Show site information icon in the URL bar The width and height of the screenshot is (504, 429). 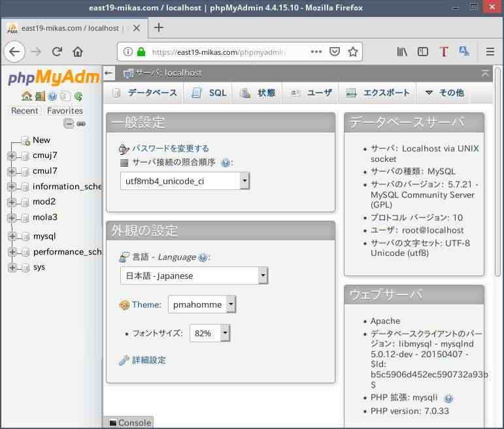point(128,52)
